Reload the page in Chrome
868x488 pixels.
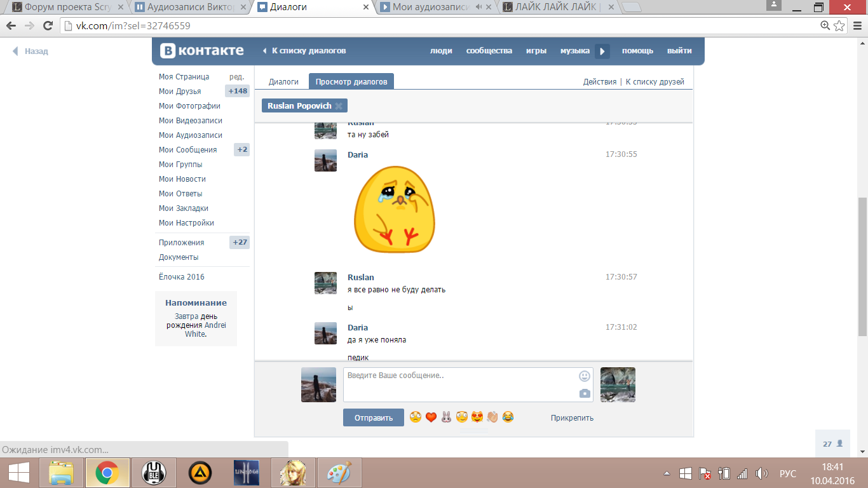point(48,26)
